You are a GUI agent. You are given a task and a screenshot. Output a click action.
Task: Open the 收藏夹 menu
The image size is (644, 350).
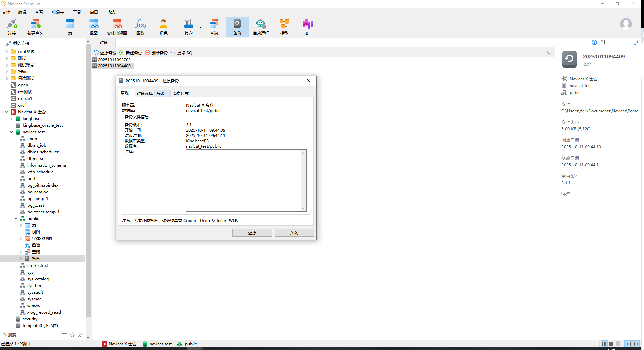click(x=58, y=12)
